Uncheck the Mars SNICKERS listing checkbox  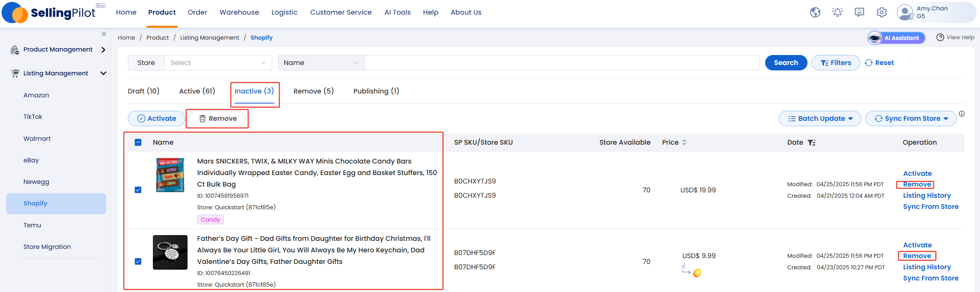tap(138, 190)
